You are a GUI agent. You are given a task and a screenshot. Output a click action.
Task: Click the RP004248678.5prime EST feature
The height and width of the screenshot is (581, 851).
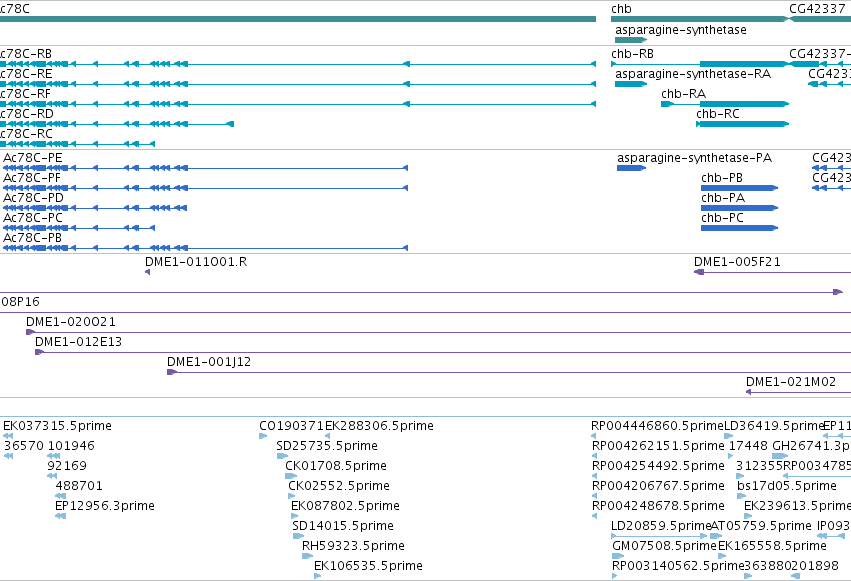(594, 516)
